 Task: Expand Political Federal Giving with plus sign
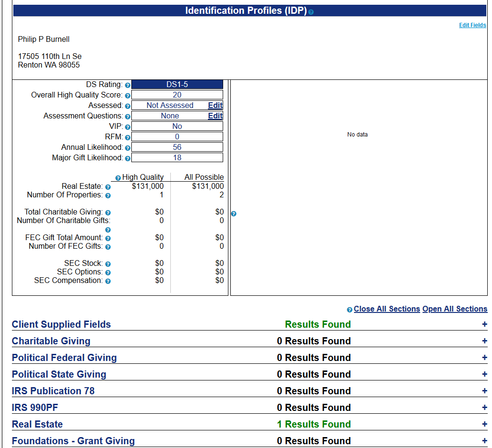(x=484, y=358)
